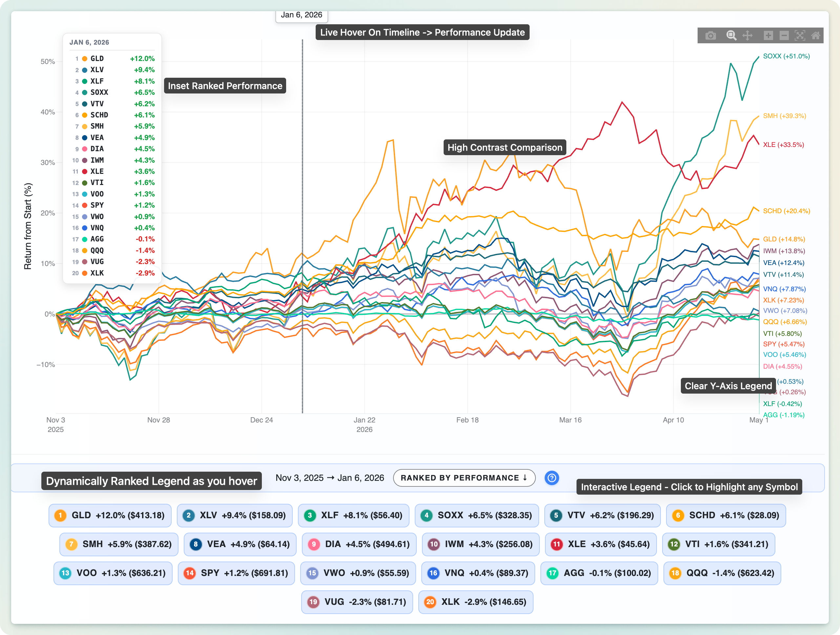Highlight SOXX via its legend chip
Viewport: 840px width, 635px height.
(476, 515)
